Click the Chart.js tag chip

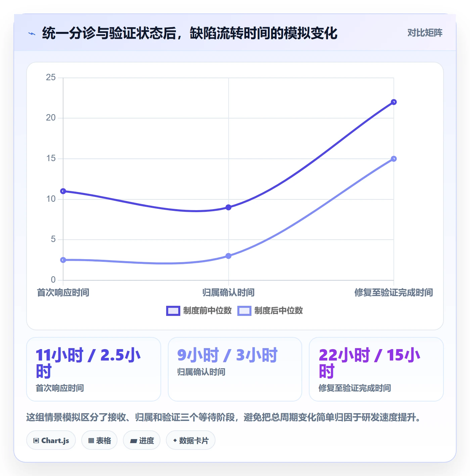pos(51,440)
